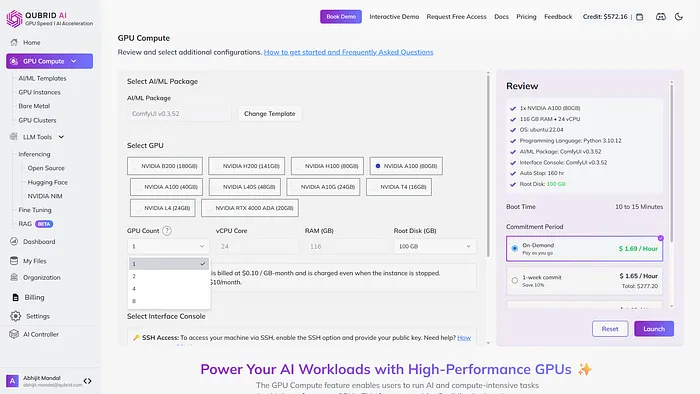Open Bare Metal in sidebar

point(34,106)
